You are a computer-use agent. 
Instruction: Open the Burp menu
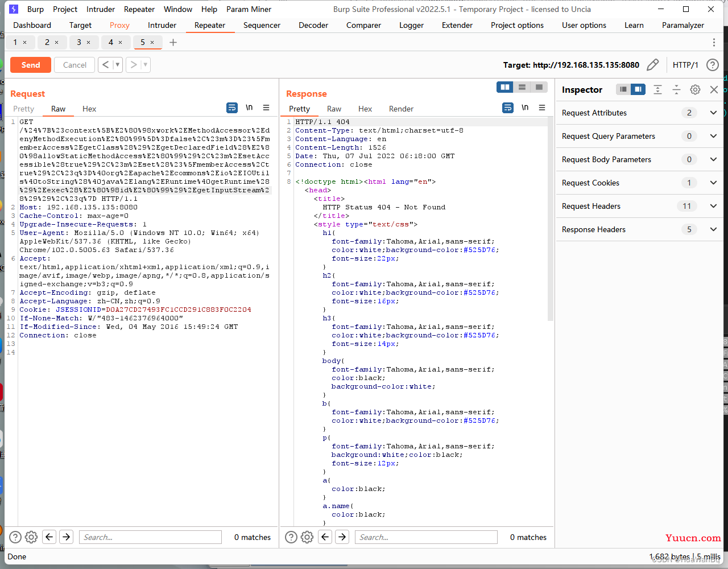pyautogui.click(x=35, y=9)
